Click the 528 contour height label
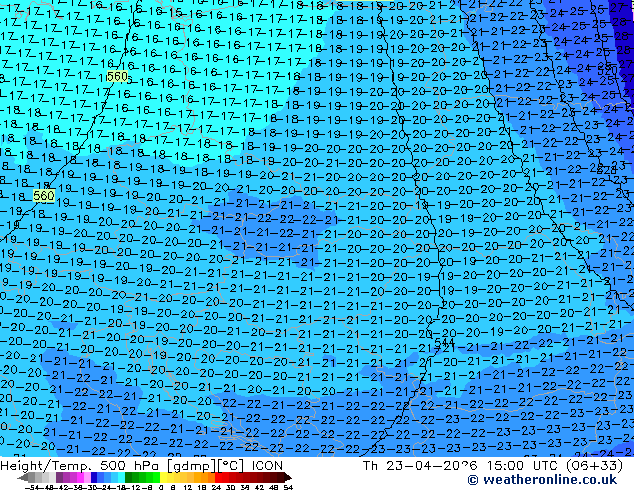 (607, 169)
